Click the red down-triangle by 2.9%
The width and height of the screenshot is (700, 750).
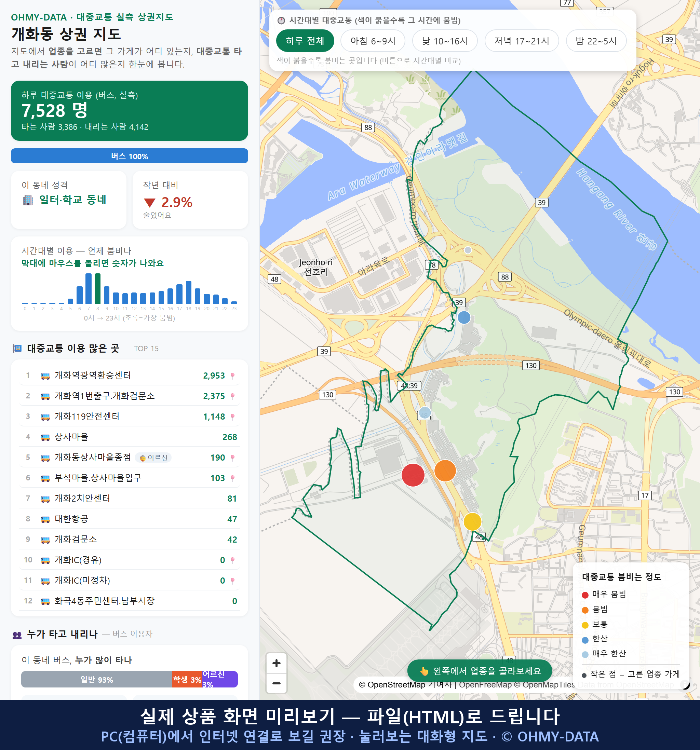150,203
